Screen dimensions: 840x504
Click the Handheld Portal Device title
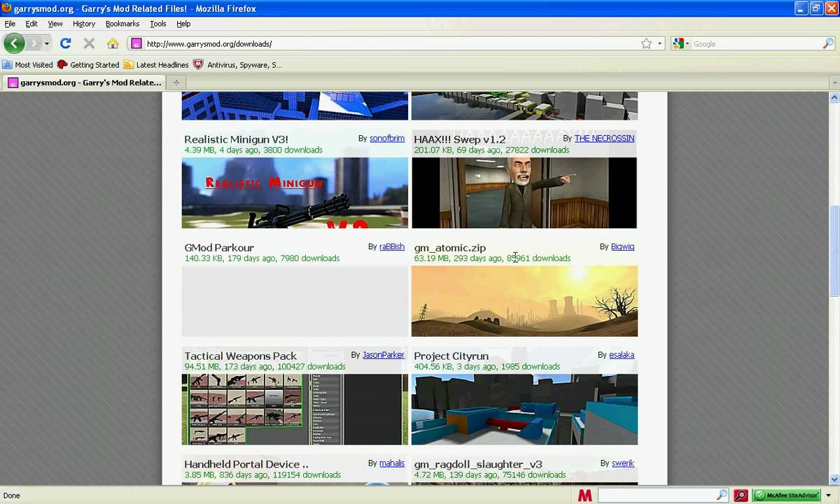246,464
